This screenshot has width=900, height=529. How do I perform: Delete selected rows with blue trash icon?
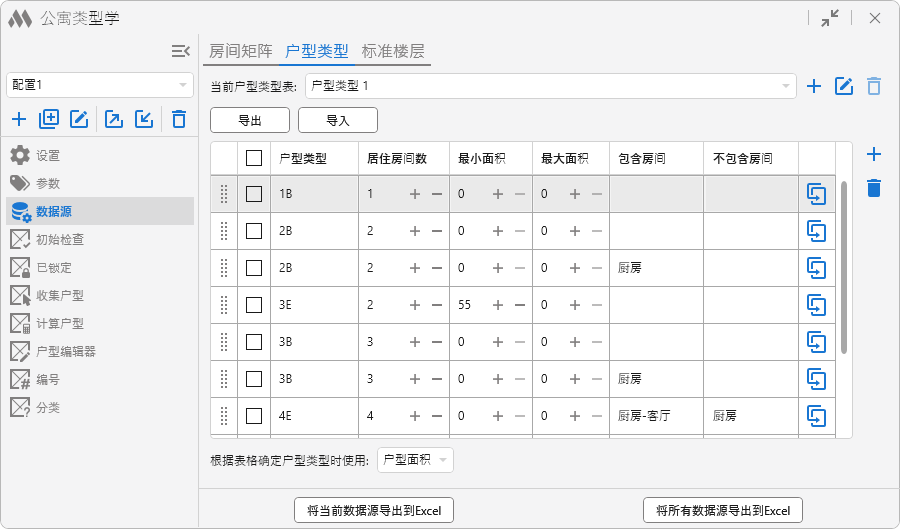873,188
